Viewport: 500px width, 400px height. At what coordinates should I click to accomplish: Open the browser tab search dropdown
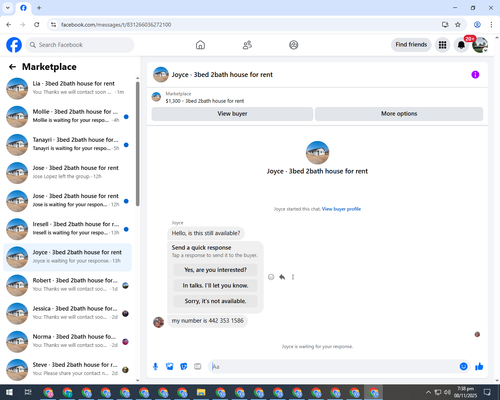click(8, 8)
